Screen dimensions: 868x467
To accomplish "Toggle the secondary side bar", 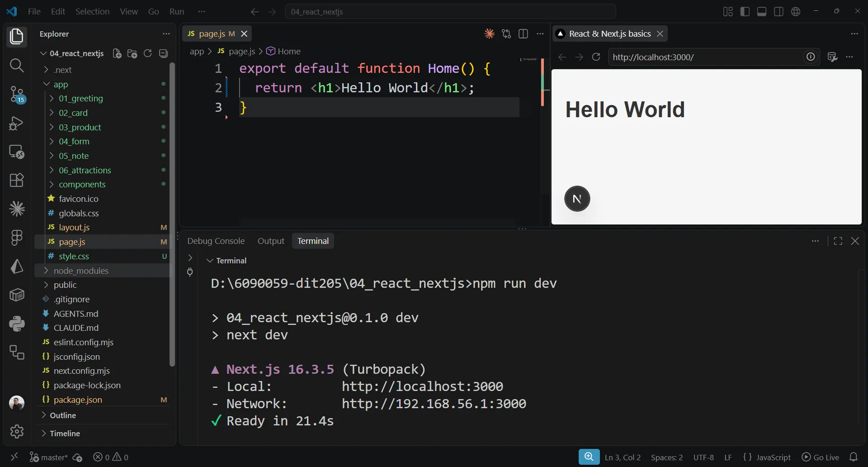I will [x=778, y=12].
